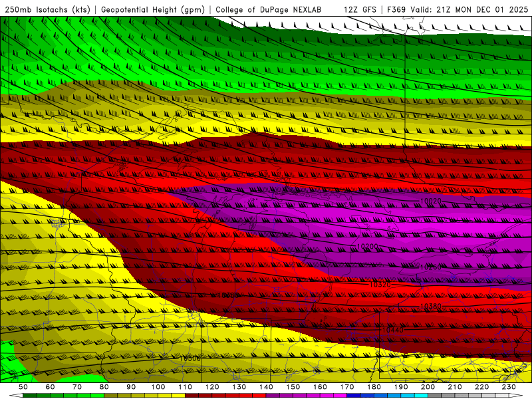
Task: Click the 130 value on the color scale
Action: [239, 387]
